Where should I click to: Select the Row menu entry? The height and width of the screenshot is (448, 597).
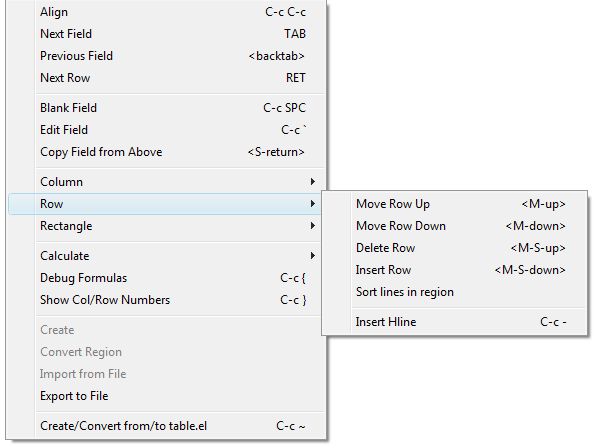click(167, 204)
